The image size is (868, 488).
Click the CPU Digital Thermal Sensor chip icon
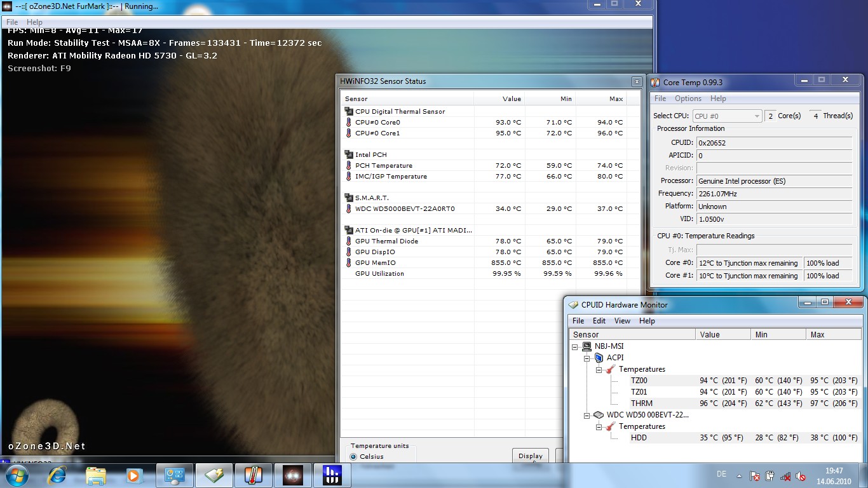tap(348, 111)
